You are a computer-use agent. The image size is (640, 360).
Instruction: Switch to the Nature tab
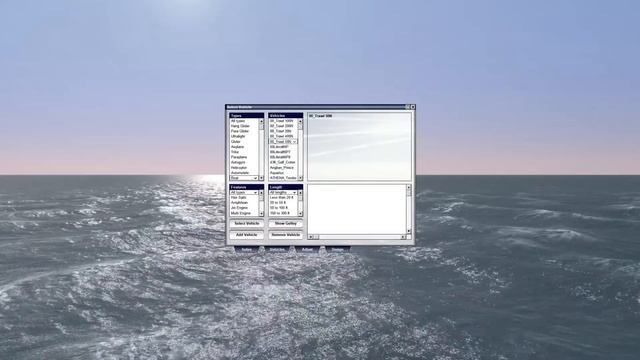pyautogui.click(x=246, y=249)
